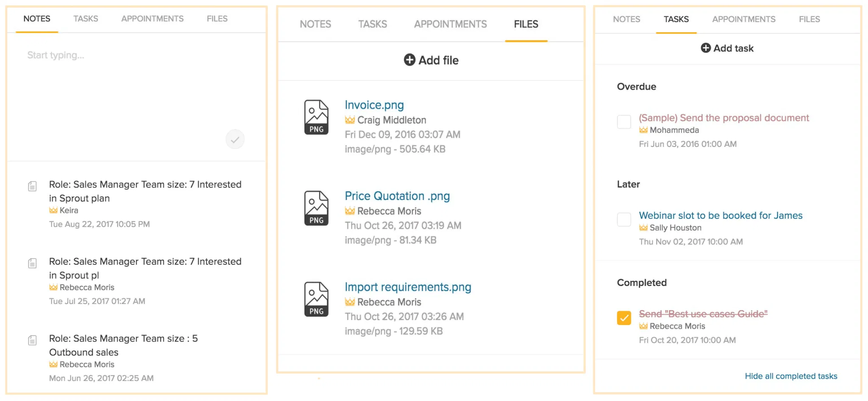Check the Send the proposal document task
Viewport: 868px width, 401px height.
[x=624, y=122]
